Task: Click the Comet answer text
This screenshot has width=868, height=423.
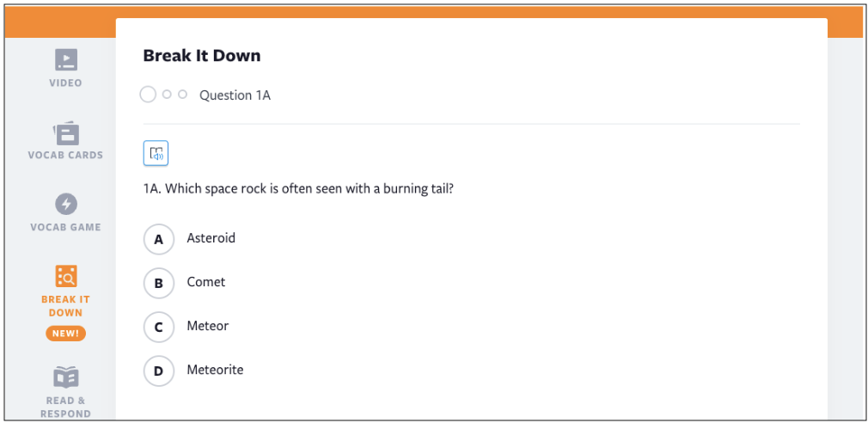Action: 206,282
